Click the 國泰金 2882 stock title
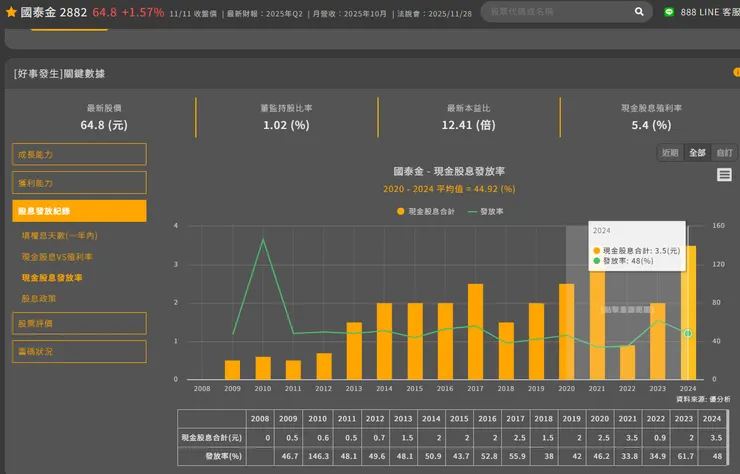This screenshot has width=740, height=474. pos(54,12)
